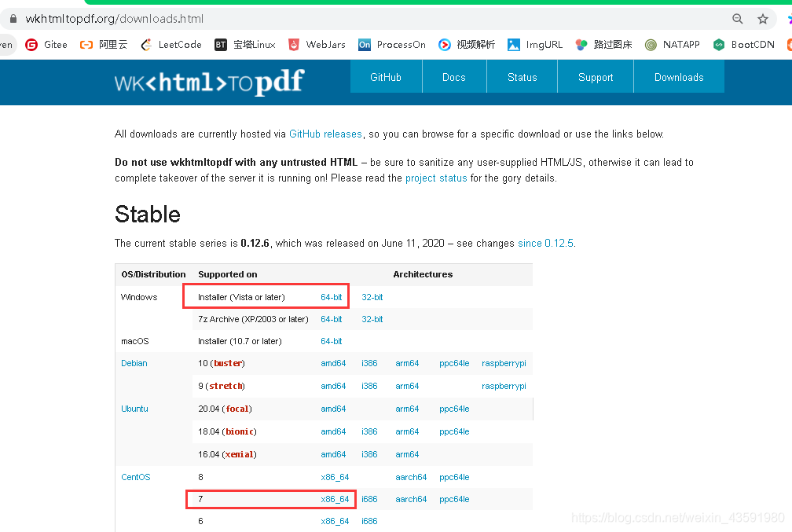This screenshot has width=792, height=532.
Task: Open the LeetCode bookmark
Action: [170, 45]
